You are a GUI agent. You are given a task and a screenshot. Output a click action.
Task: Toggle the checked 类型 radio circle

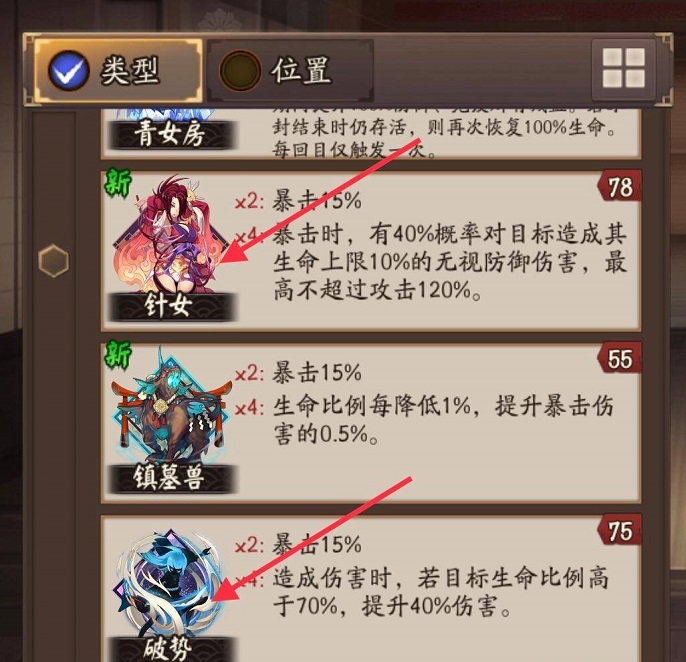pyautogui.click(x=69, y=71)
